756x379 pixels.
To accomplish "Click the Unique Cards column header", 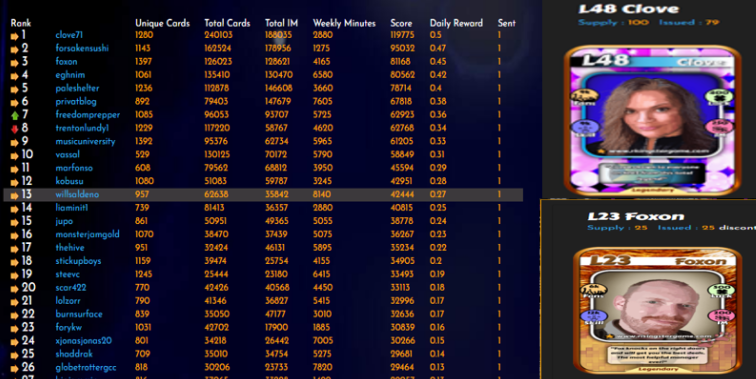I will (162, 23).
